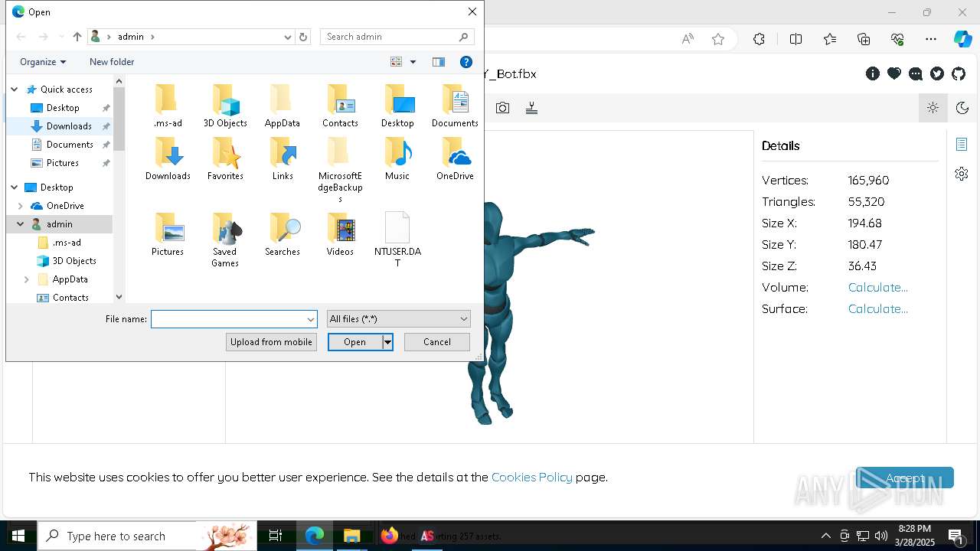This screenshot has width=980, height=551.
Task: Select the Saved Games folder
Action: coord(225,240)
